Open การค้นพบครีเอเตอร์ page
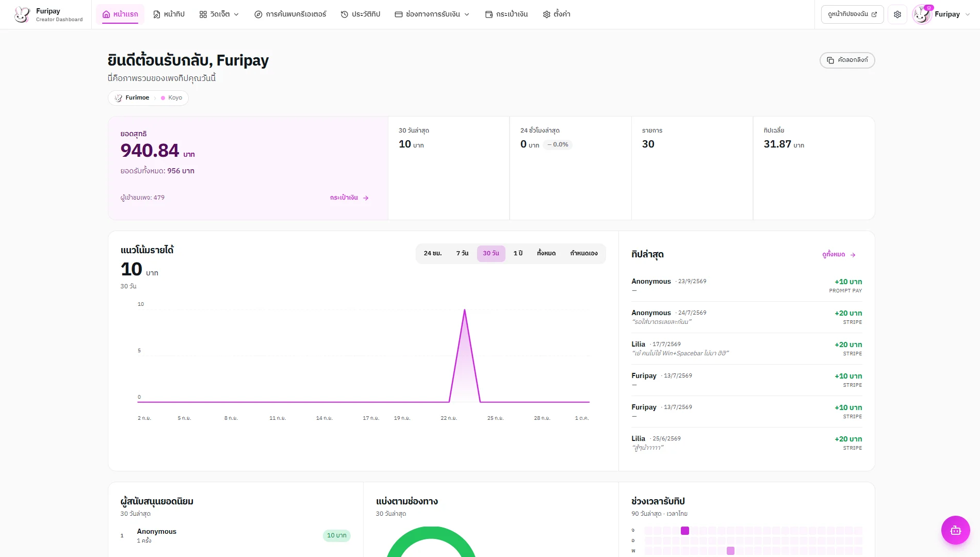980x557 pixels. tap(290, 14)
